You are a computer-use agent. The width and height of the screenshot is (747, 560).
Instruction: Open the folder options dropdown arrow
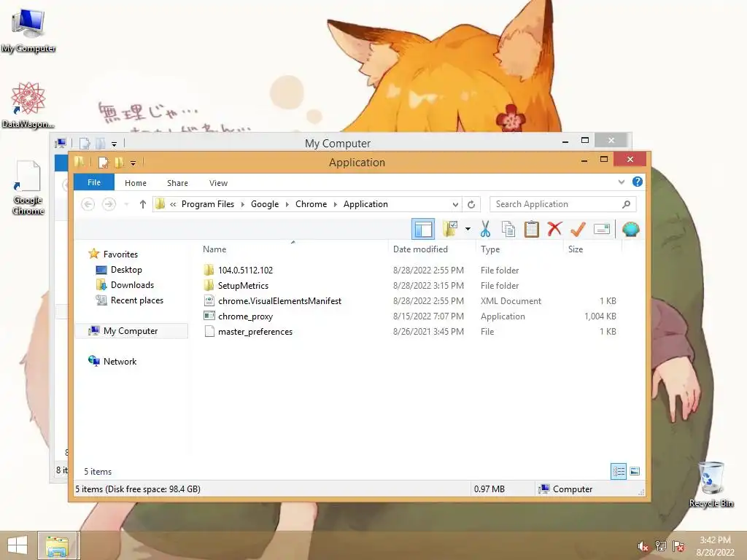point(468,229)
